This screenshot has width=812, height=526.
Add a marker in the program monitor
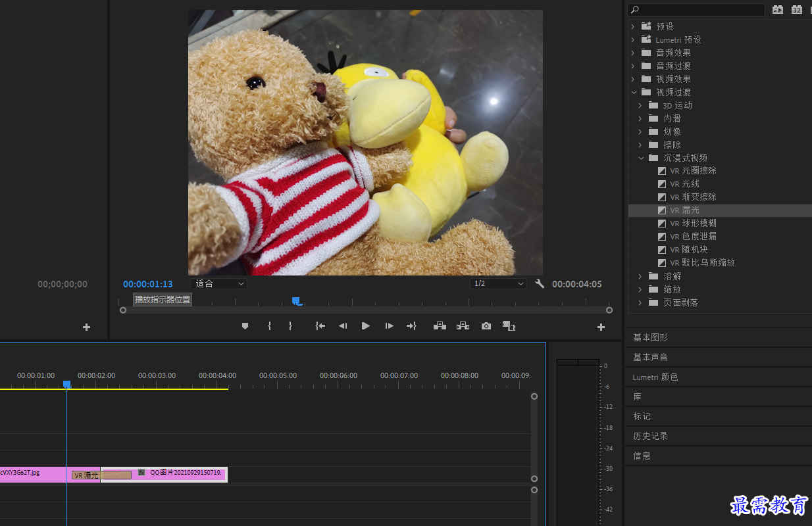point(245,325)
